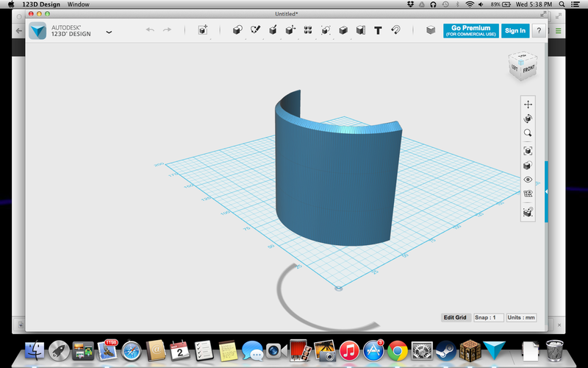Open Finder from the Dock
Screen dimensions: 588x368
pyautogui.click(x=35, y=350)
